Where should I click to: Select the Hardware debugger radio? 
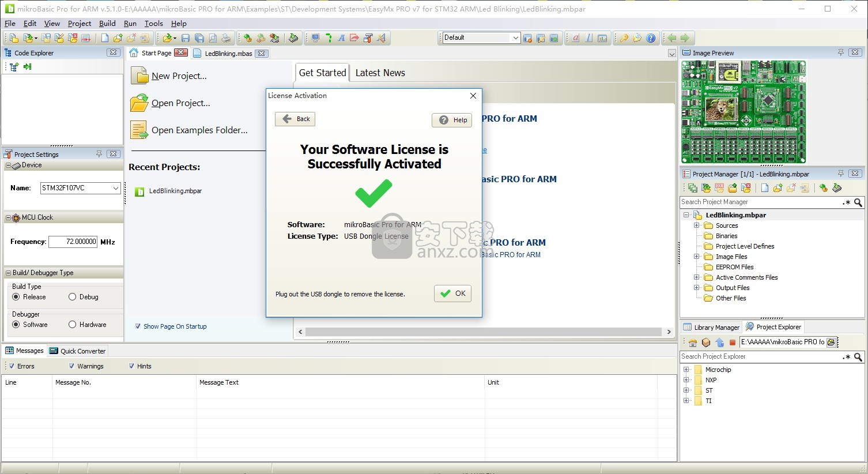coord(72,325)
